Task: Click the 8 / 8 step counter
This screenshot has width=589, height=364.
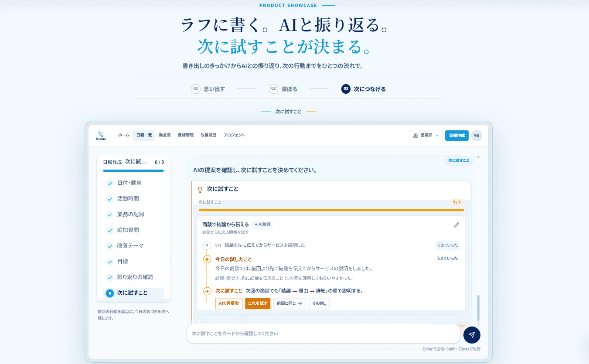Action: tap(159, 162)
